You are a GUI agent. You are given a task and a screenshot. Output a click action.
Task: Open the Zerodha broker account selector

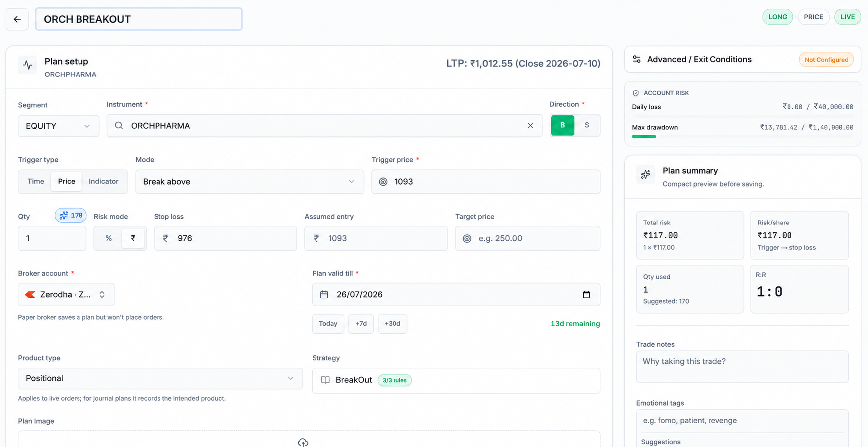pos(66,295)
